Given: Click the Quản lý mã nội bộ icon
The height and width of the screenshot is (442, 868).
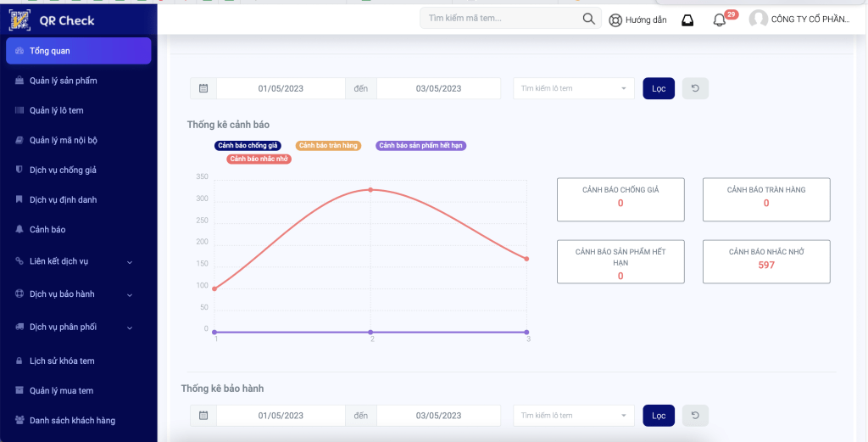Looking at the screenshot, I should click(19, 140).
